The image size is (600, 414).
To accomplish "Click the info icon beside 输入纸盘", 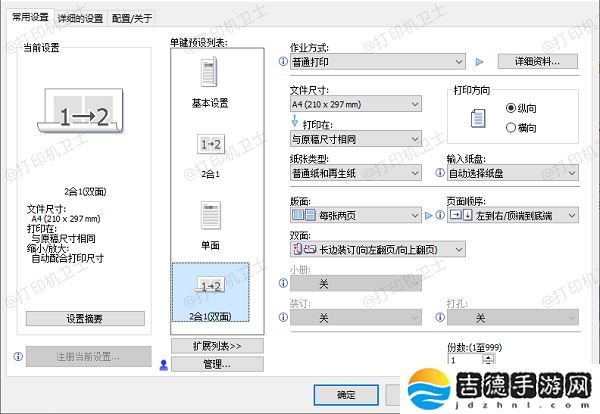I will tap(440, 173).
